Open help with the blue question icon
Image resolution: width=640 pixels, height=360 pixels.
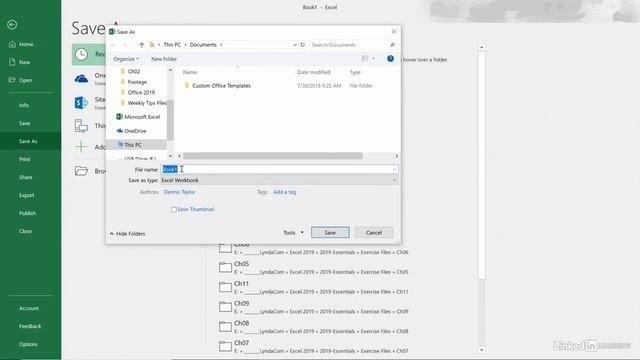390,59
